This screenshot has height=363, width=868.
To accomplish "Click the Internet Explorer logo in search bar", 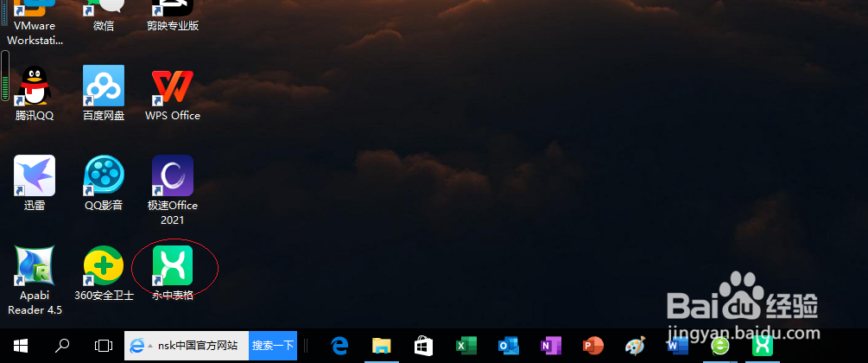I will coord(136,347).
